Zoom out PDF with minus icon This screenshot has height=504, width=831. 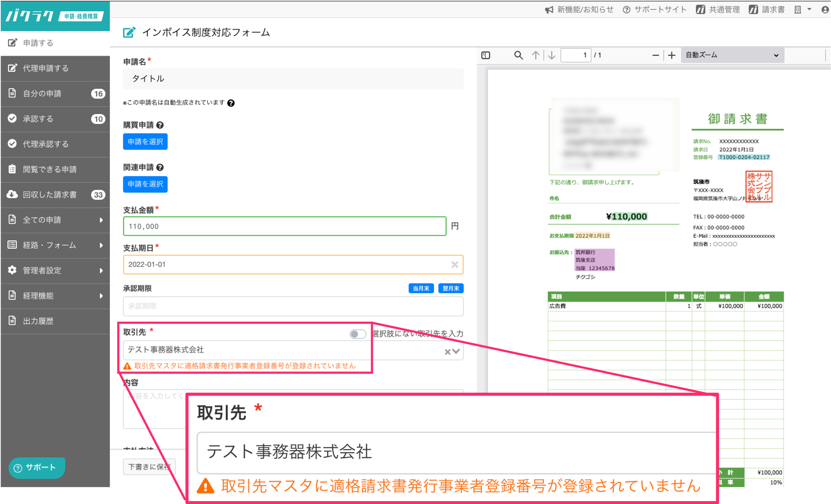[656, 55]
